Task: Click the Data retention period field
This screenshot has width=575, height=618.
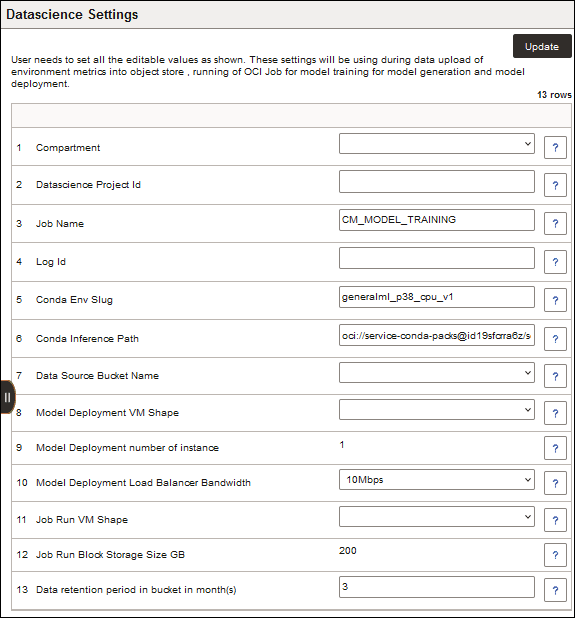Action: [437, 587]
